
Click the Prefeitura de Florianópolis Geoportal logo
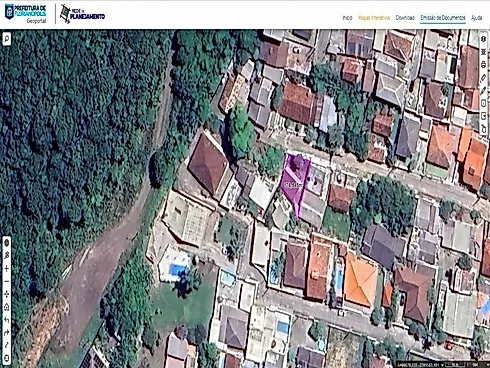[25, 13]
